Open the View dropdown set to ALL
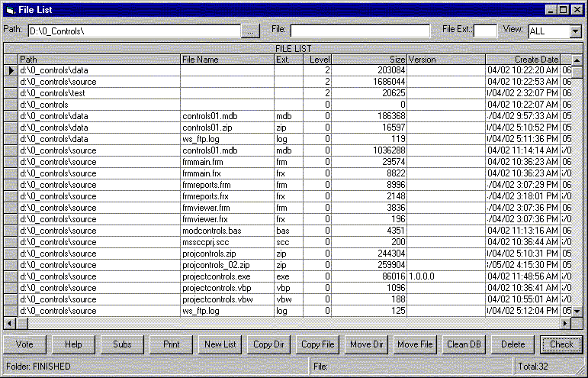This screenshot has height=378, width=588. click(574, 31)
